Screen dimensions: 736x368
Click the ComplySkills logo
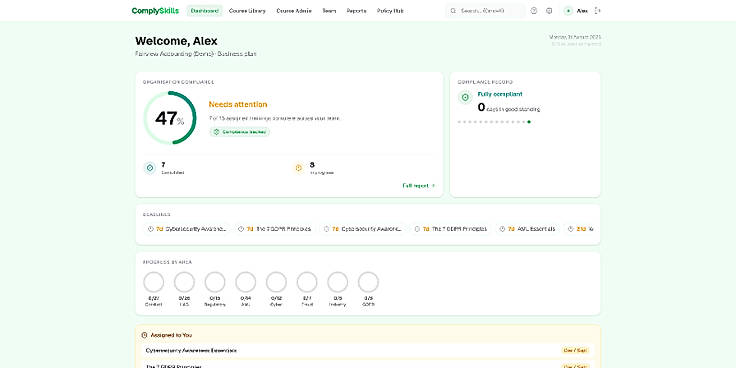155,11
